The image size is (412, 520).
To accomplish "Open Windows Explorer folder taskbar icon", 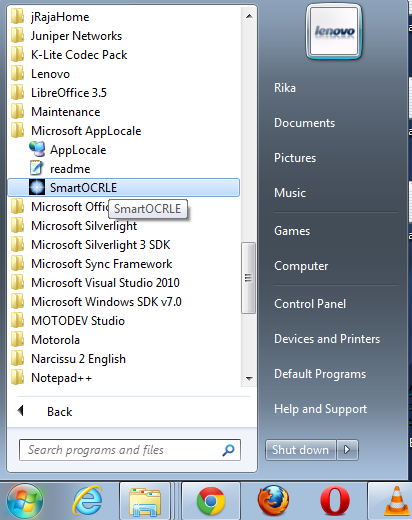I will (145, 502).
